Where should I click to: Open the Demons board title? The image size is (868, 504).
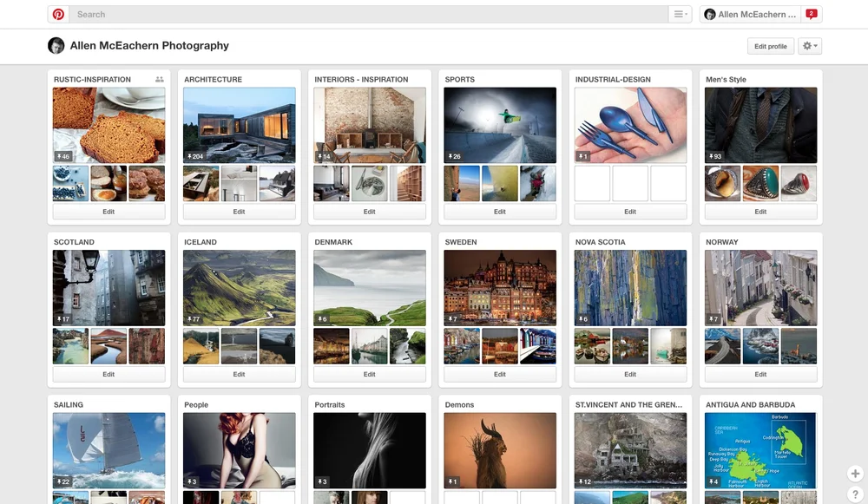coord(459,404)
